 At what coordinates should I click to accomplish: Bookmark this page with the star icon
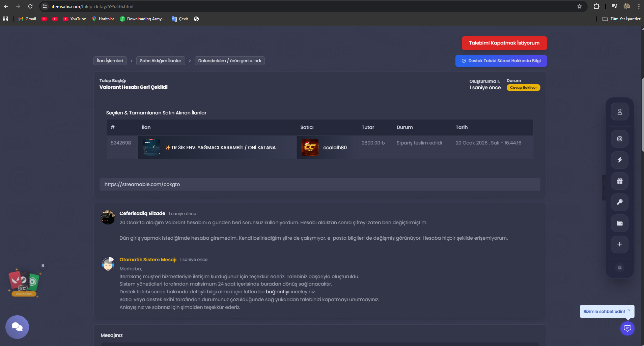(x=580, y=6)
